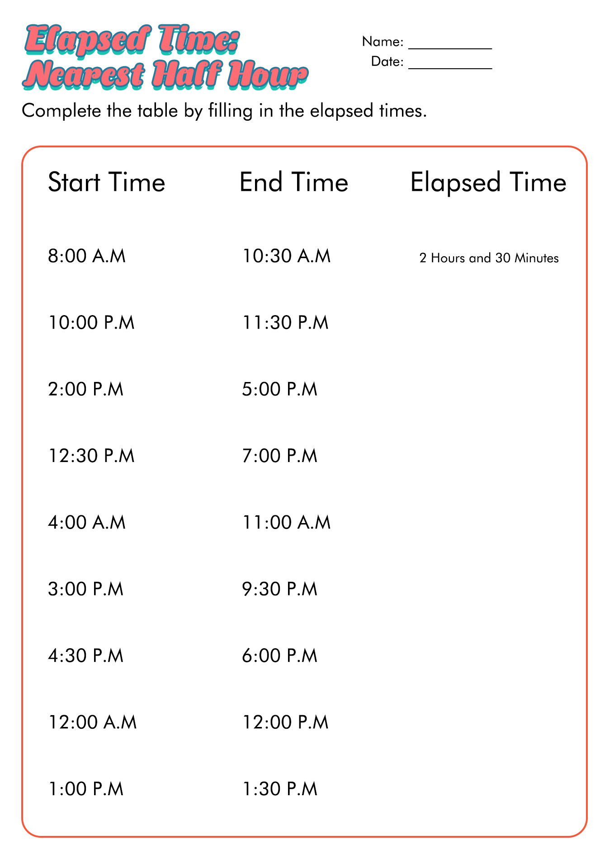Click the instruction text about completing the table
Screen dimensions: 614x868
(224, 111)
